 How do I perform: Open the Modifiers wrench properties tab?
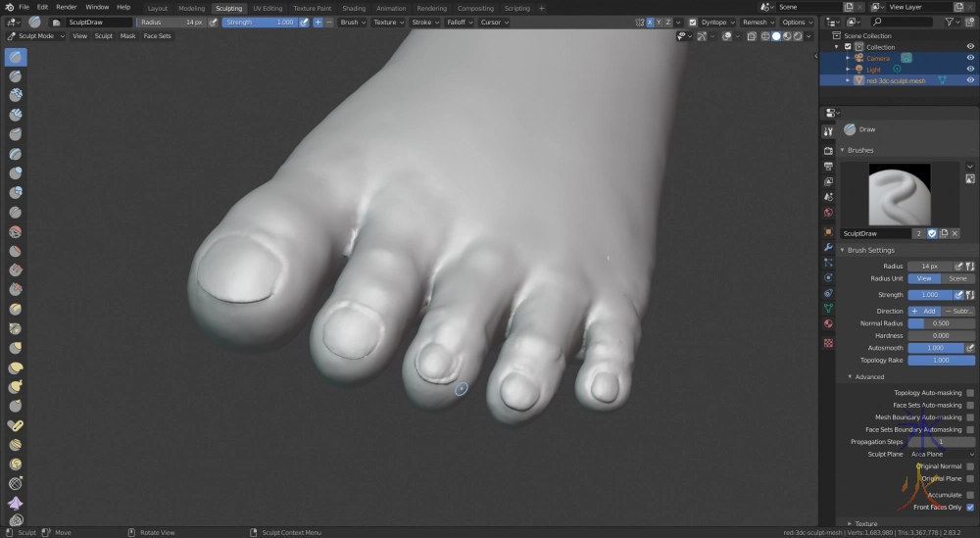click(x=828, y=247)
